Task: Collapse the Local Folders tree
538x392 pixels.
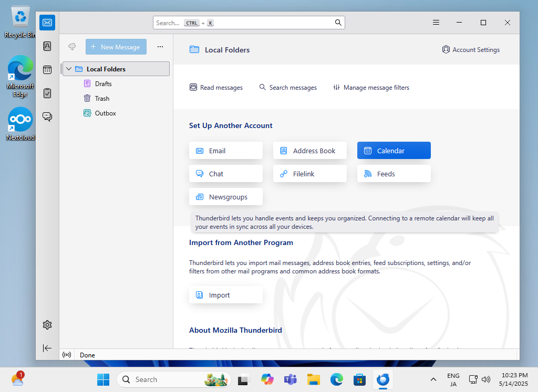Action: tap(69, 69)
